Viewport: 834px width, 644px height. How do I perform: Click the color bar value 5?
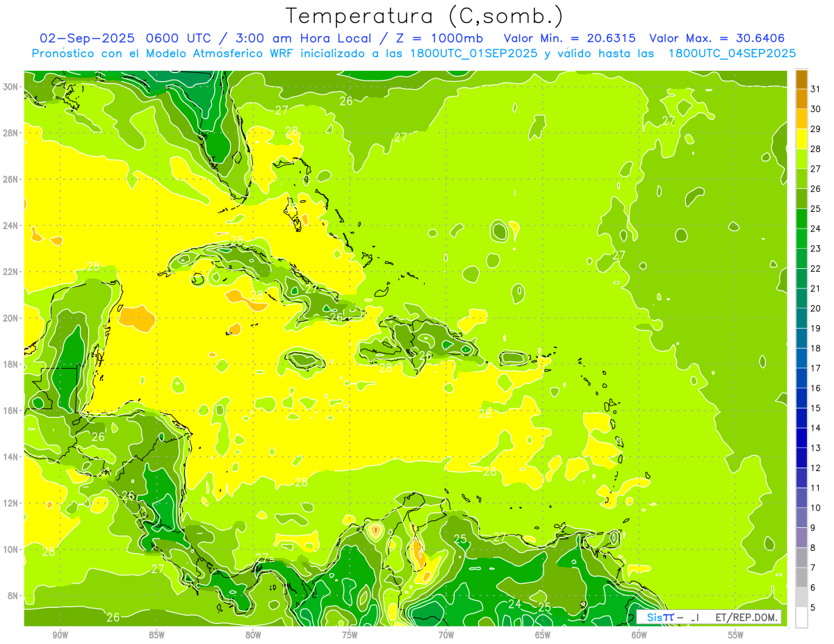(813, 608)
